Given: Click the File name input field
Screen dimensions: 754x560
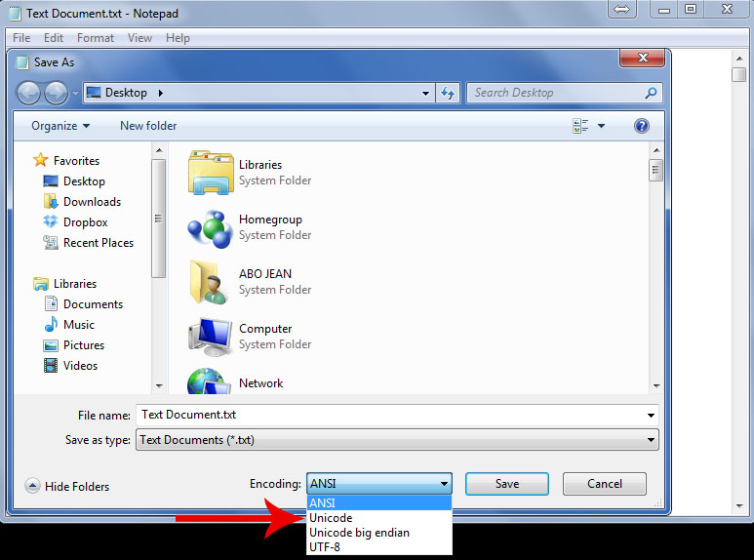Looking at the screenshot, I should 390,415.
